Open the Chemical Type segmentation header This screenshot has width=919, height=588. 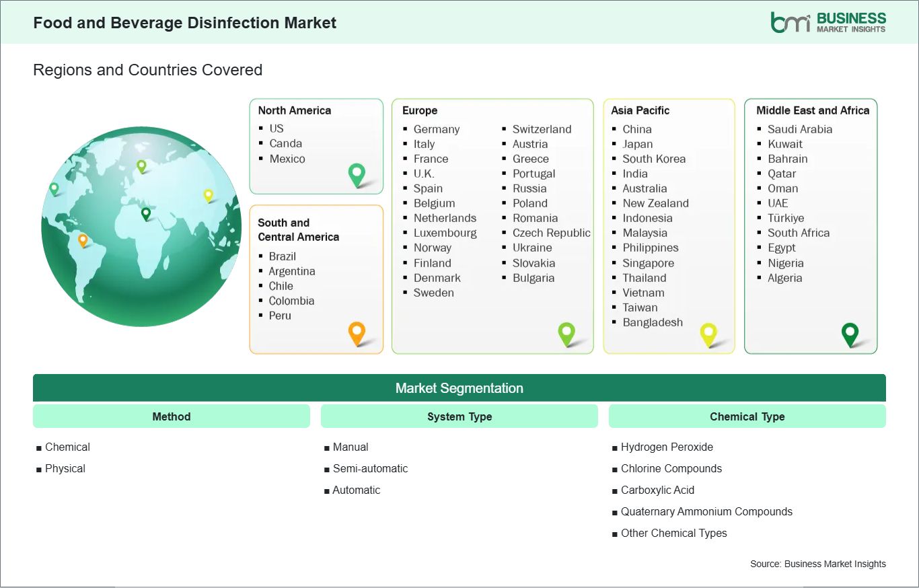[747, 416]
